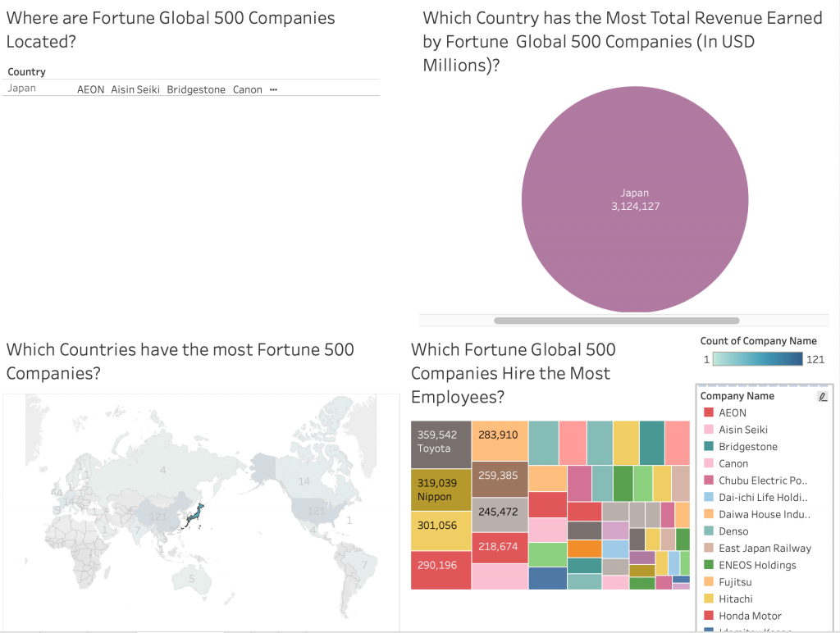Select the Nippon 319,039 treemap tile

[x=441, y=490]
